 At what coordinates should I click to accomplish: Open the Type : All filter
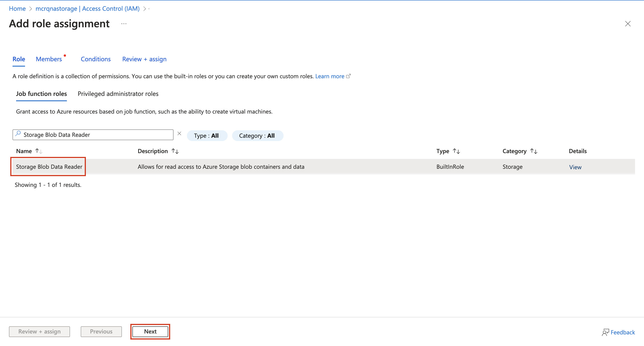(207, 136)
